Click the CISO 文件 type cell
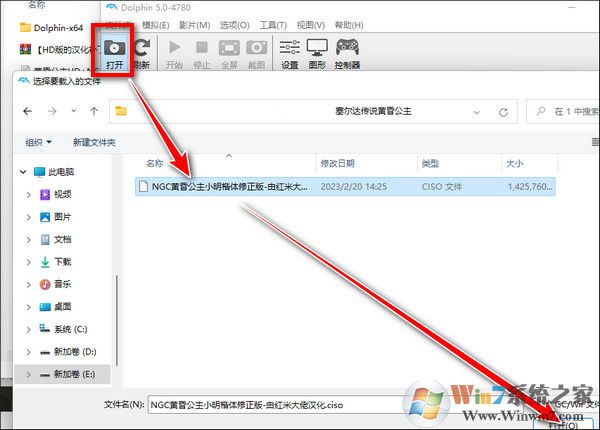The image size is (600, 430). coord(442,187)
